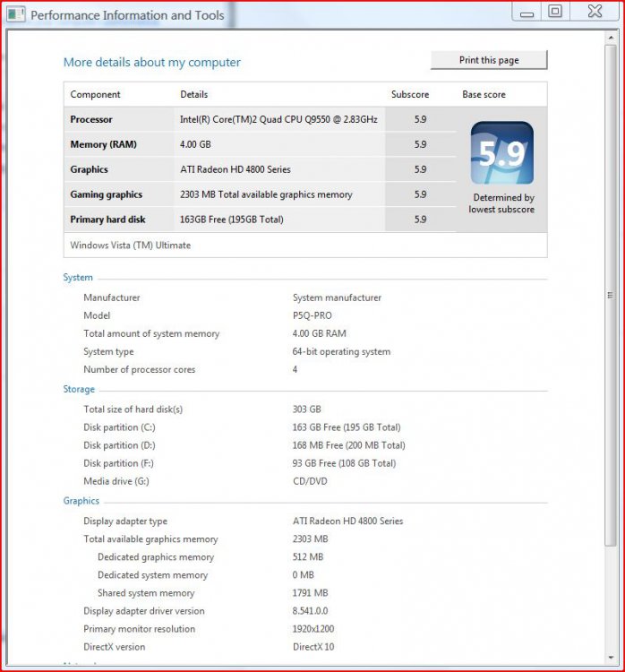
Task: Click '1791 MB' shared memory value
Action: pyautogui.click(x=310, y=593)
